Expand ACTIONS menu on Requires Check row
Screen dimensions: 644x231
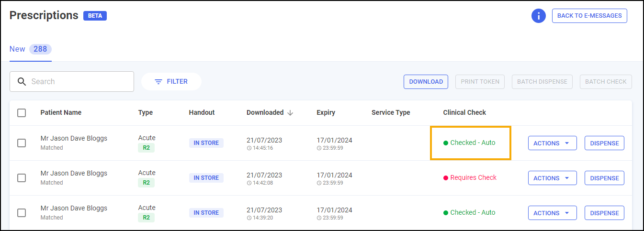[x=552, y=178]
